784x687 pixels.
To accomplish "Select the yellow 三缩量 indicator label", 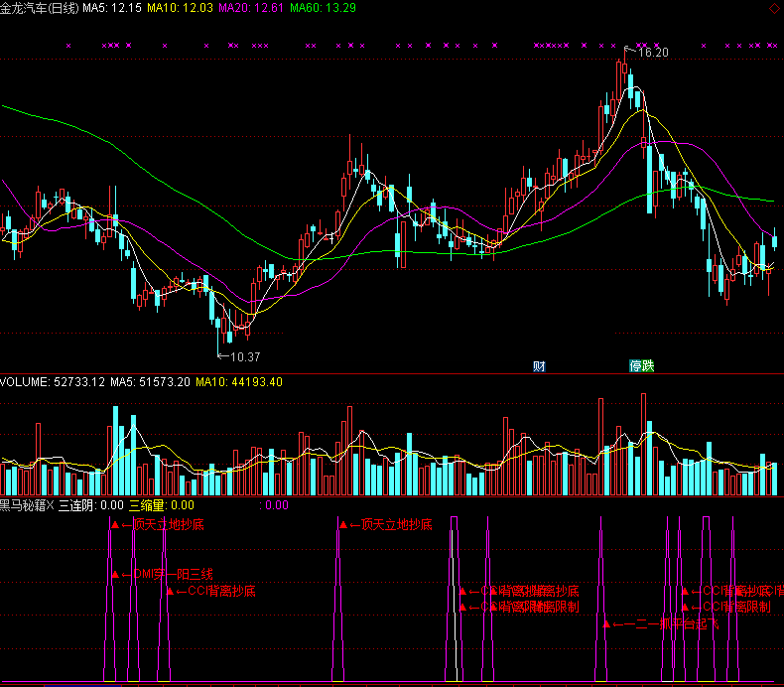I will pos(161,505).
